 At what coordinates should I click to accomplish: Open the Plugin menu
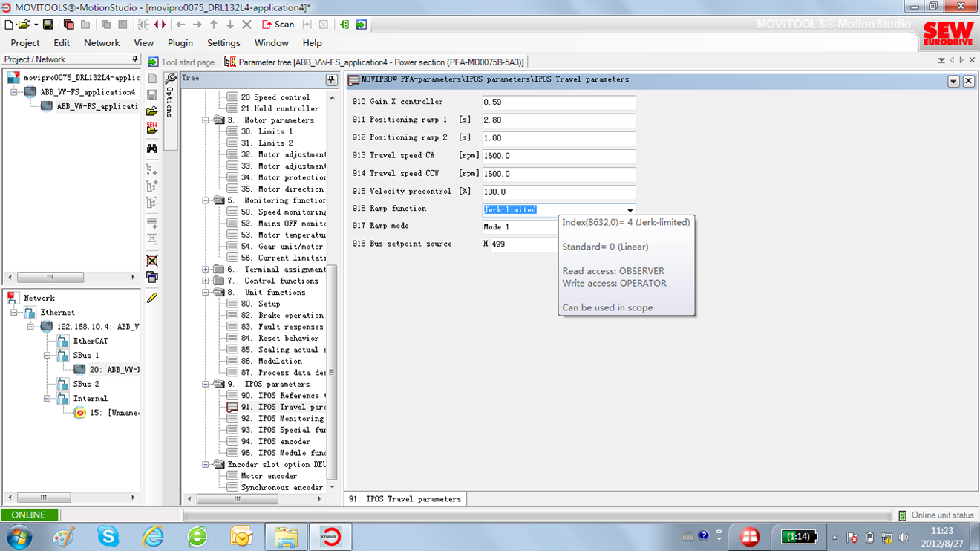180,43
